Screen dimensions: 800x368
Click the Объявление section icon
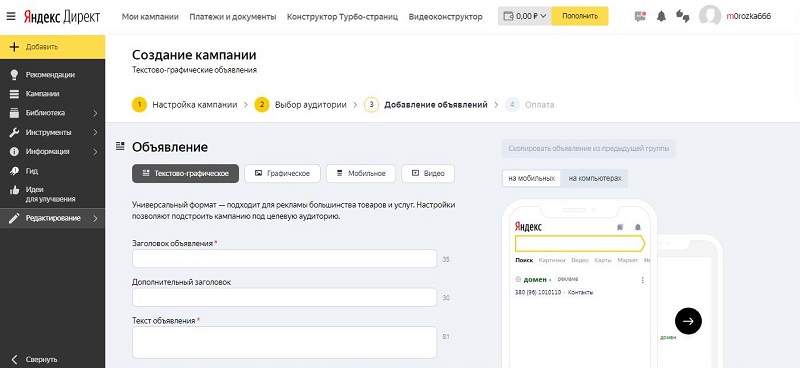point(120,147)
